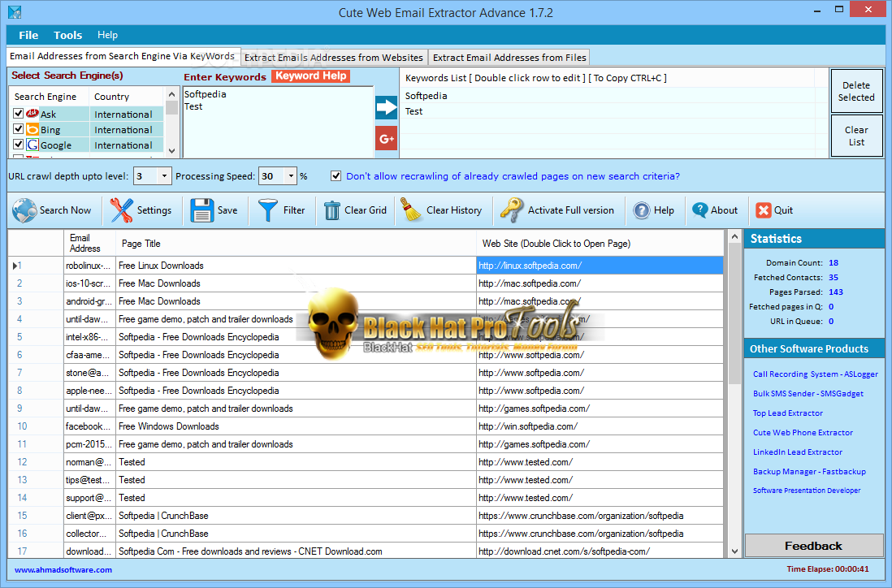Viewport: 892px width, 588px height.
Task: Click the About speech bubble icon
Action: tap(699, 210)
